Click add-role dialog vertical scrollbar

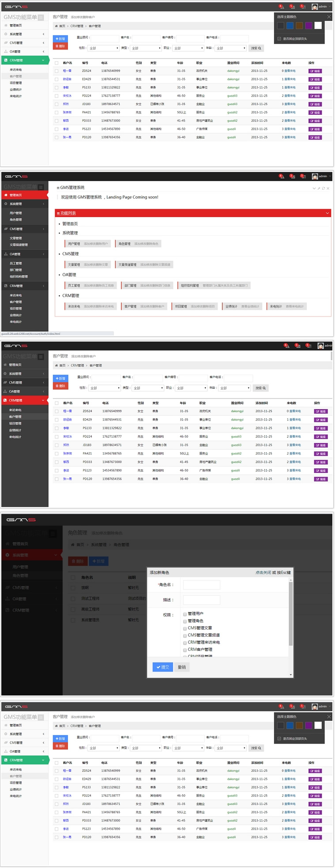291,614
